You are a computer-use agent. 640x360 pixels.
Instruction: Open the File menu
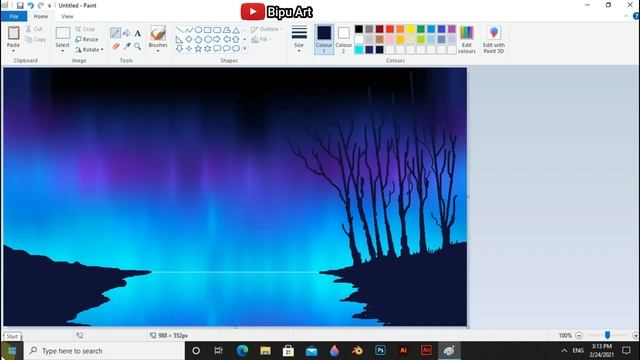pos(14,16)
